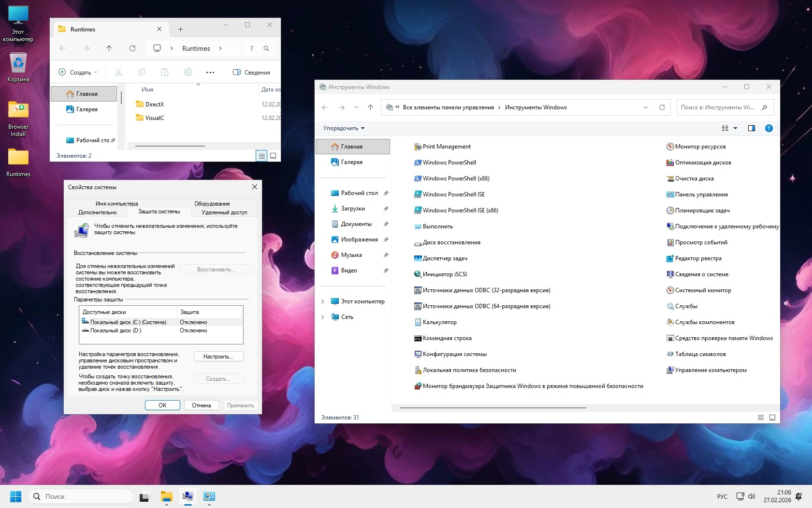Open the Оборудование tab
Viewport: 812px width, 508px height.
click(x=212, y=204)
